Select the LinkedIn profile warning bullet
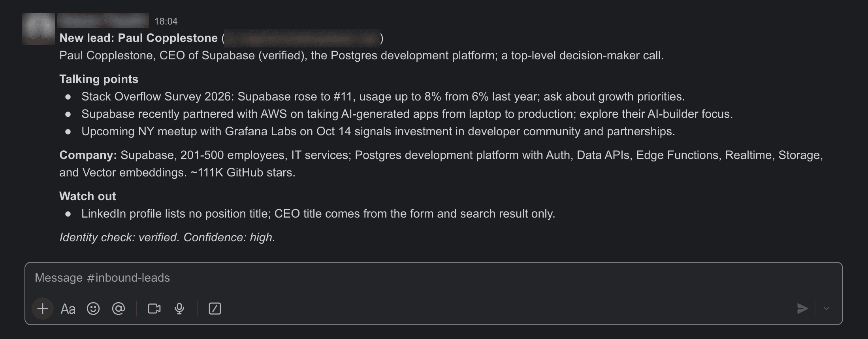The image size is (868, 339). (x=318, y=214)
